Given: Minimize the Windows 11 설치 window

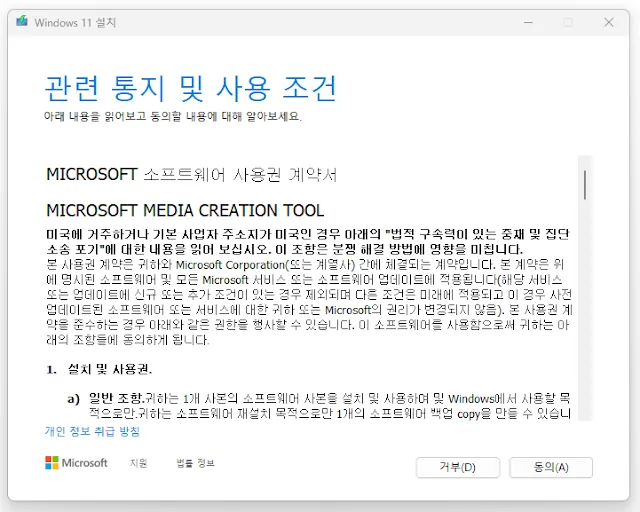Looking at the screenshot, I should click(x=528, y=22).
